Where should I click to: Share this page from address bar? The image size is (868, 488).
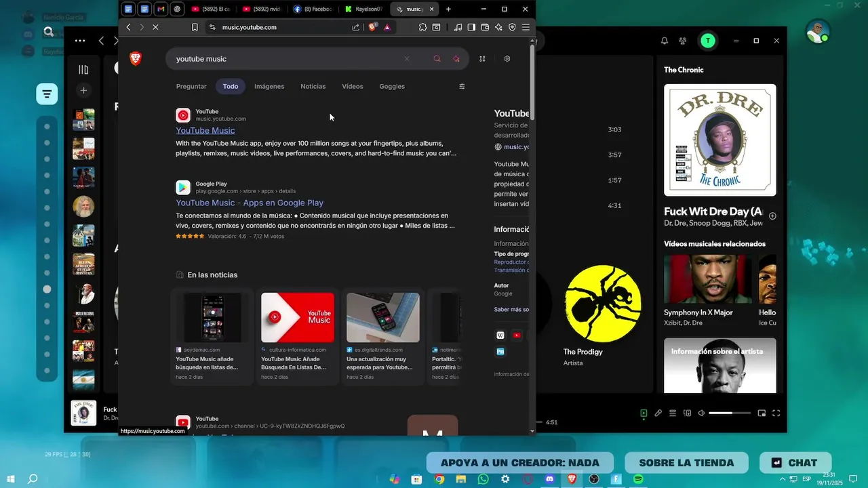(356, 27)
